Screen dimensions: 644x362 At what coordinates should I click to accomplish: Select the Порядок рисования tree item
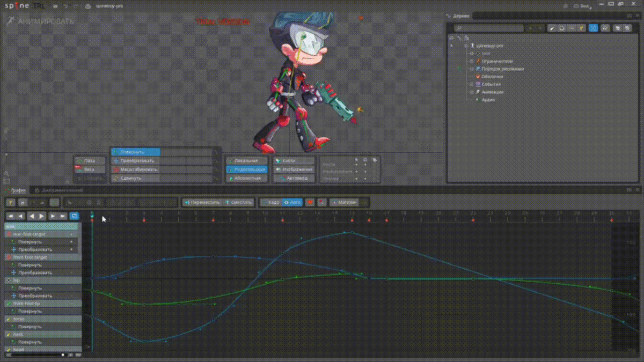pos(503,69)
